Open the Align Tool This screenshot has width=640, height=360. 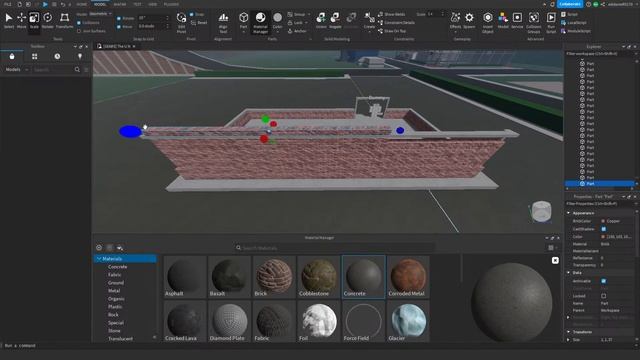pyautogui.click(x=223, y=22)
